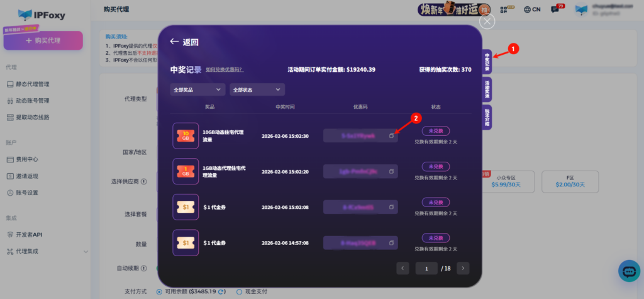
Task: Open message notifications with 79 badge
Action: tap(555, 9)
